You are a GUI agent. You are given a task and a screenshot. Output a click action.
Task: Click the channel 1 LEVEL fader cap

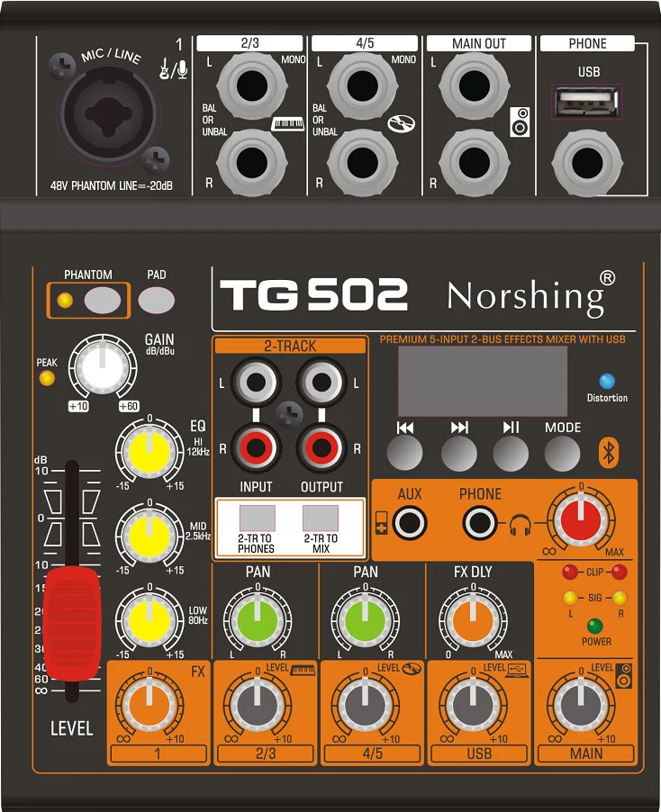[x=71, y=624]
